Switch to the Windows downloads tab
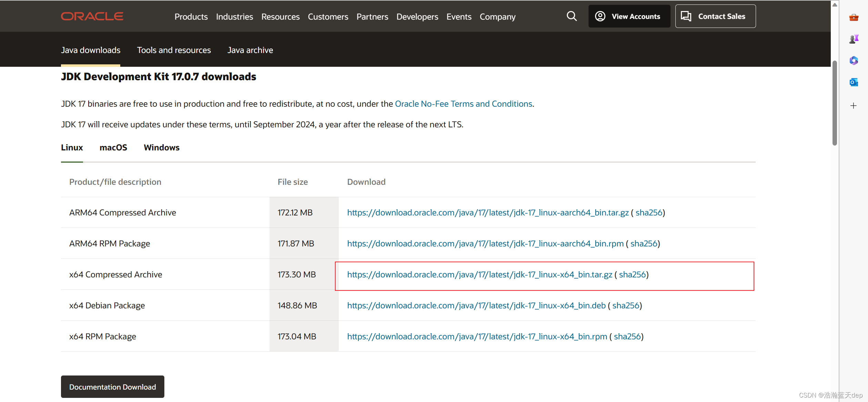Screen dimensions: 868x402 pos(161,148)
